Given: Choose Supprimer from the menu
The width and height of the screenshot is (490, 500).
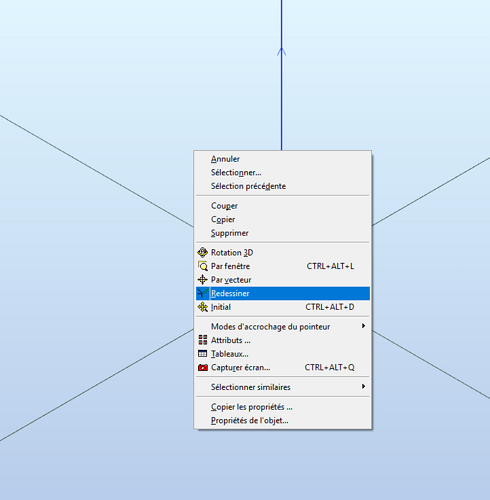Looking at the screenshot, I should click(x=283, y=233).
